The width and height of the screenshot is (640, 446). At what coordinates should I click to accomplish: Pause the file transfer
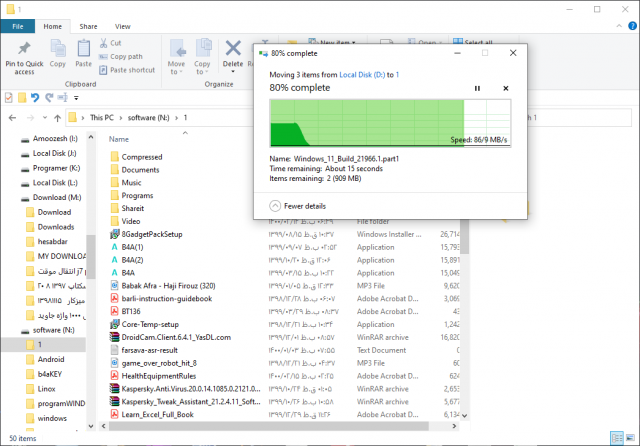pos(477,88)
